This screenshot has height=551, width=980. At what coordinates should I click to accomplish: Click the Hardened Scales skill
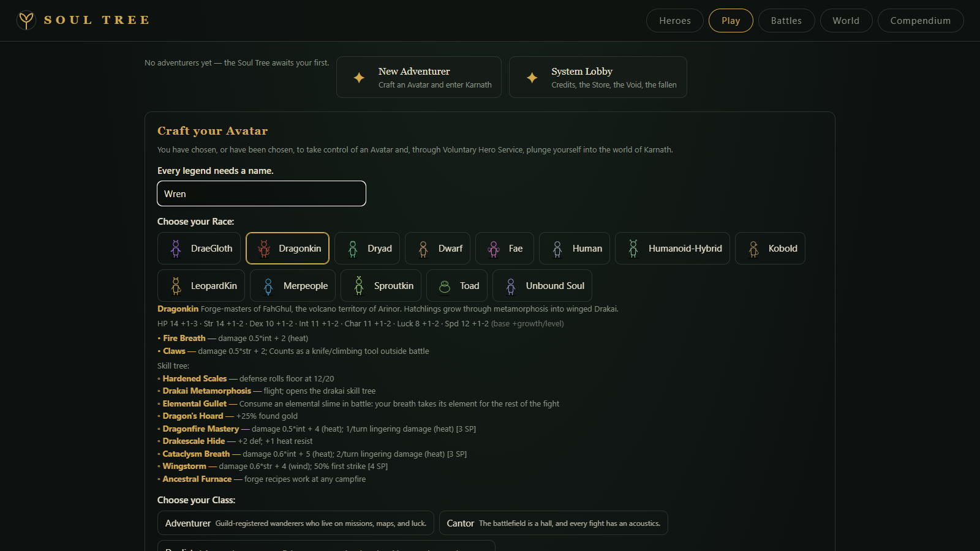pyautogui.click(x=195, y=378)
